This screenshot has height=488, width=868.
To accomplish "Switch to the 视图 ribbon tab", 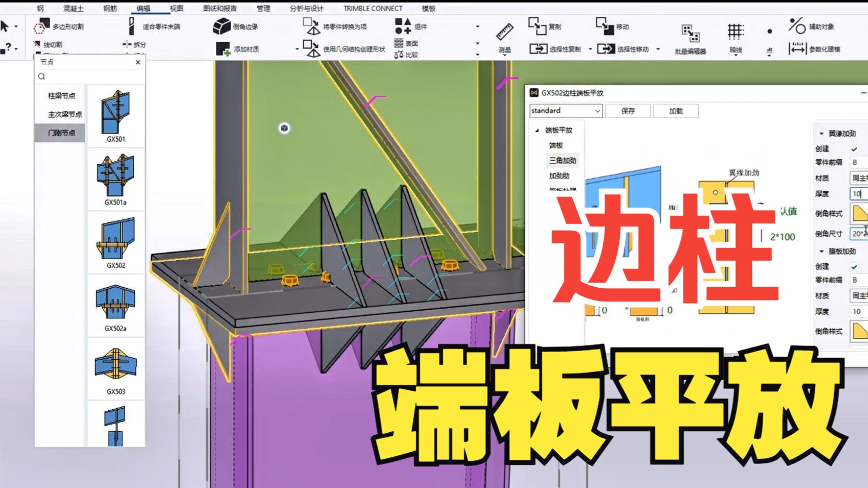I will point(176,8).
